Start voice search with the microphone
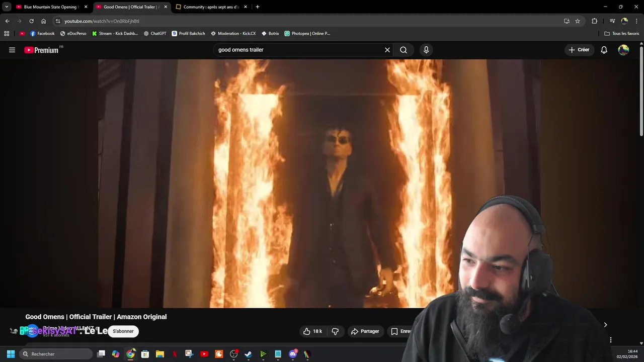Screen dimensions: 644x362 click(426, 50)
